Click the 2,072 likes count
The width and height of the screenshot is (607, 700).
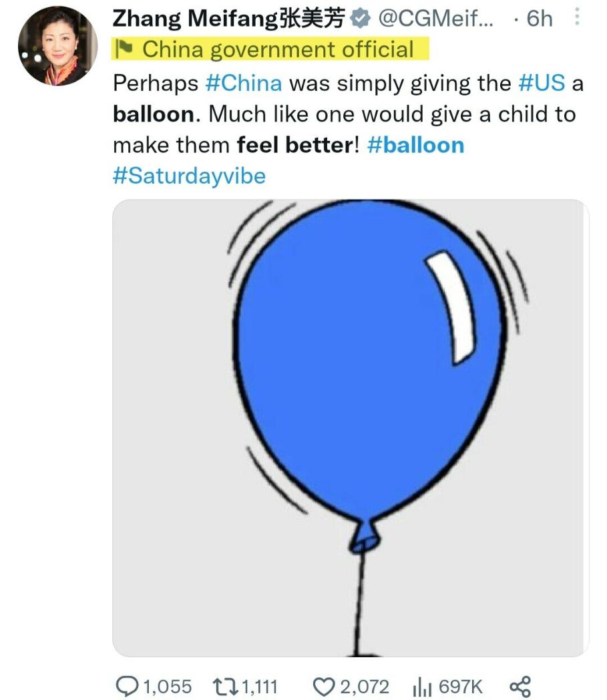point(364,687)
